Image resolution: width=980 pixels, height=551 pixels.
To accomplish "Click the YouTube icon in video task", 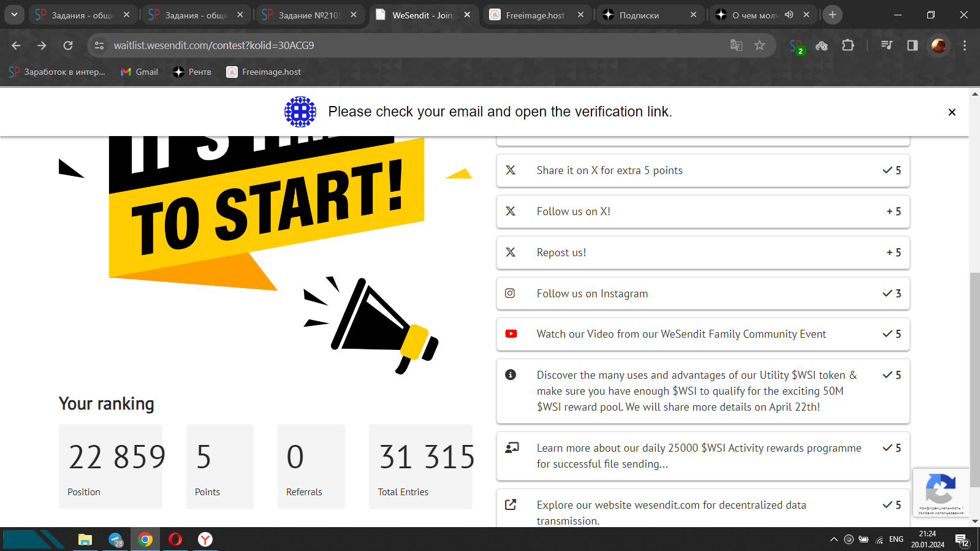I will pos(511,334).
